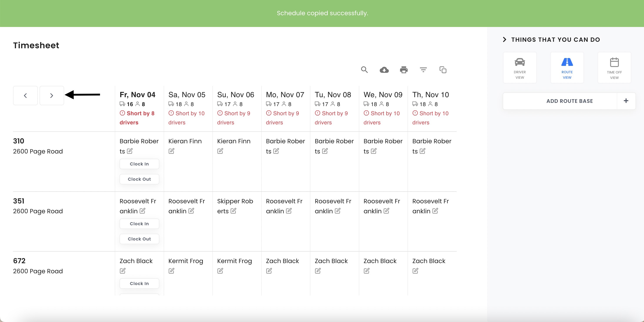The height and width of the screenshot is (322, 644).
Task: Open the filter icon
Action: click(x=423, y=70)
